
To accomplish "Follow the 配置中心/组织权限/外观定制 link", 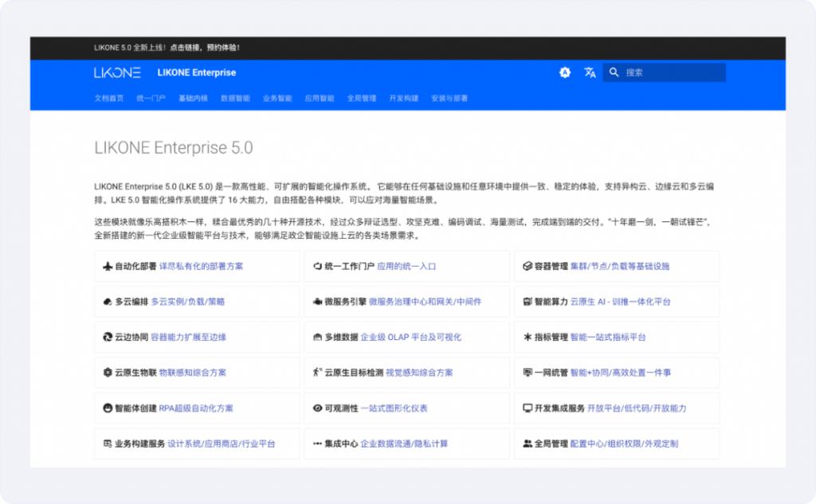I will 625,443.
